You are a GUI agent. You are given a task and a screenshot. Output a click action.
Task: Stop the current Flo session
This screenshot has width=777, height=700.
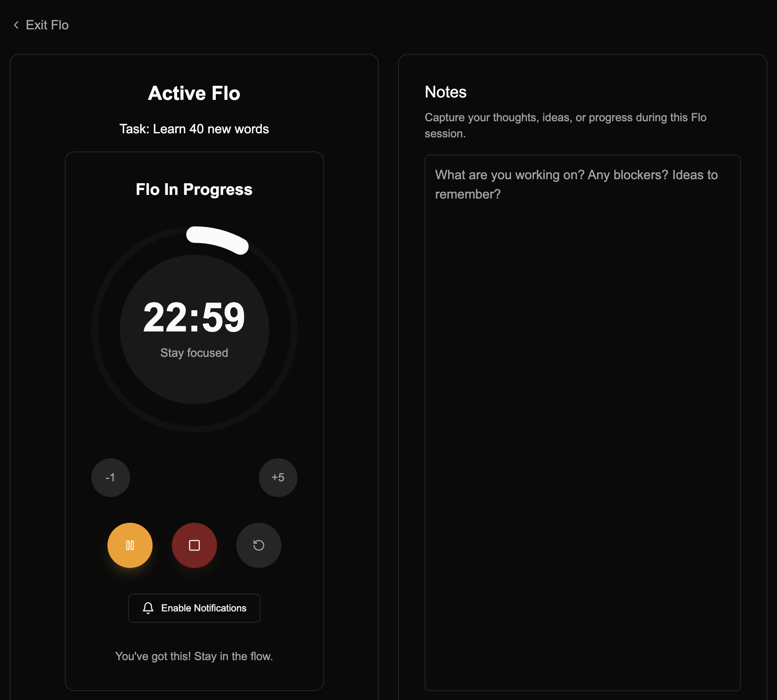click(x=194, y=545)
